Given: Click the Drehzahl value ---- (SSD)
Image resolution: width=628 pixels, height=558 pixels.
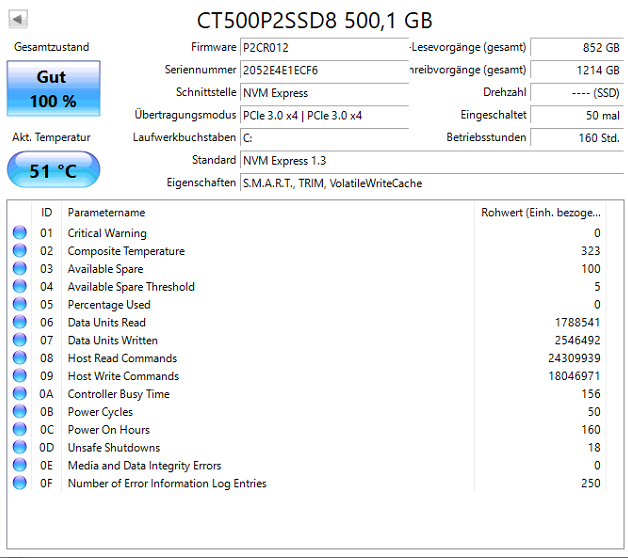Looking at the screenshot, I should click(577, 93).
